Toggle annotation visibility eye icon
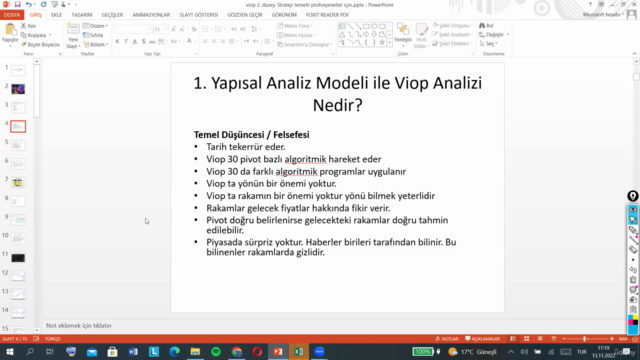This screenshot has height=360, width=640. click(633, 209)
